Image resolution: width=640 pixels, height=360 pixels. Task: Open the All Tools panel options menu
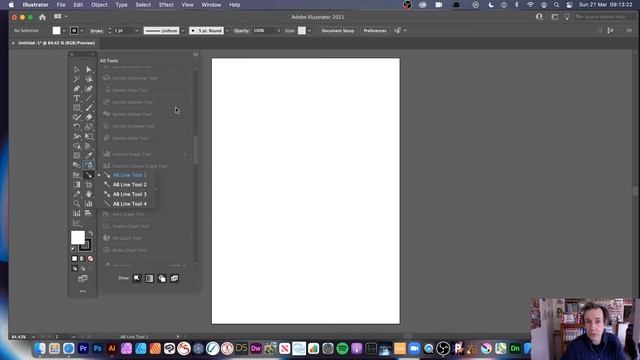(196, 54)
